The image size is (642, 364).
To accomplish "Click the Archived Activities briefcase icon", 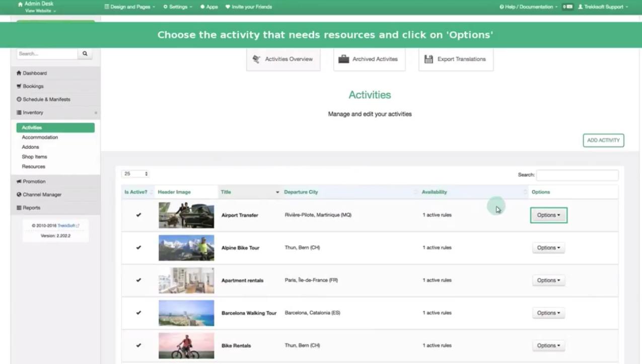I will point(343,59).
